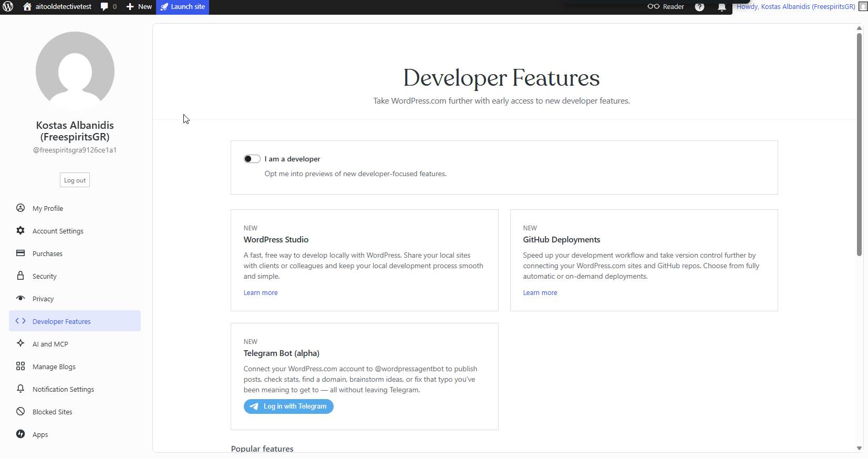Open Privacy settings page
Viewport: 868px width, 458px height.
coord(75,299)
